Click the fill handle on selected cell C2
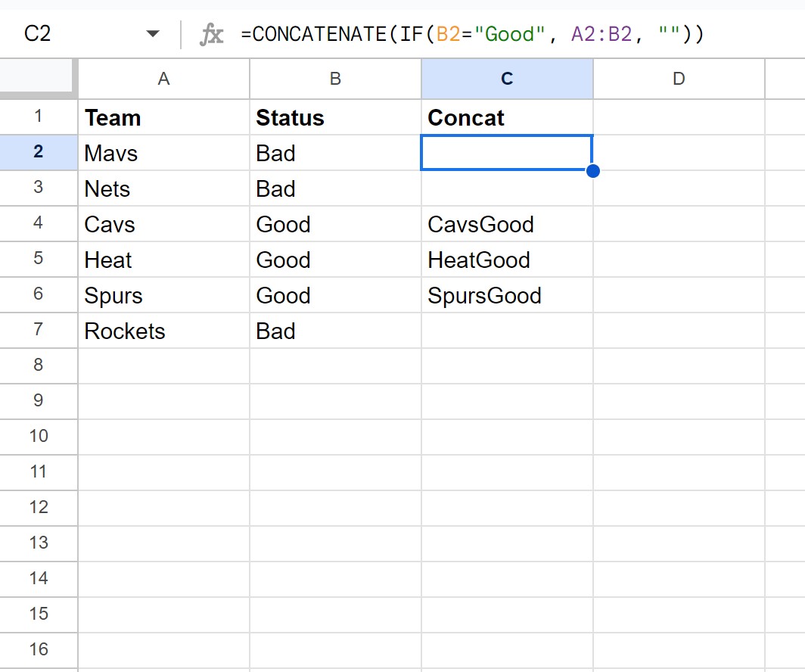 click(x=593, y=170)
